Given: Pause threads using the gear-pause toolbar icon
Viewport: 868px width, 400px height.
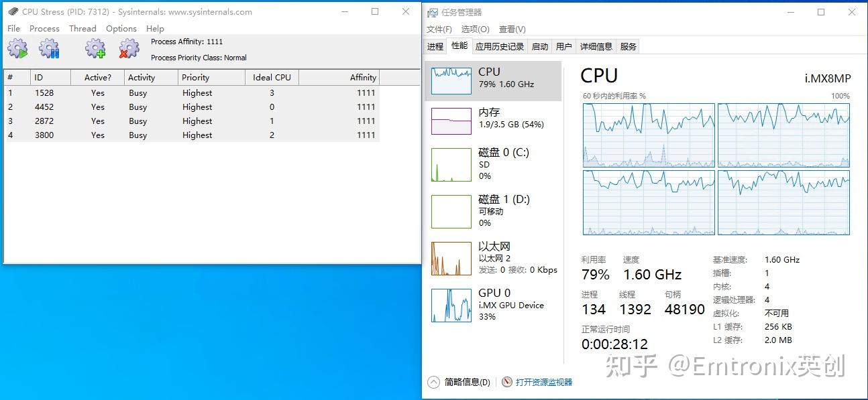Looking at the screenshot, I should [x=49, y=48].
